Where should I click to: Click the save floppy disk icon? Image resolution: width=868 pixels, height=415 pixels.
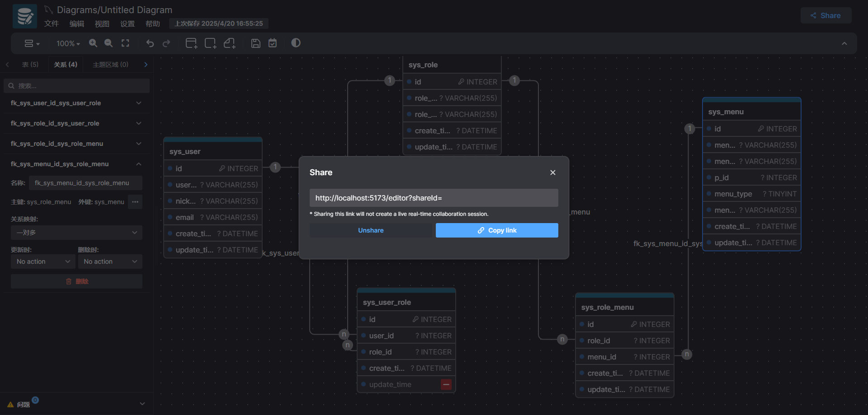tap(256, 43)
